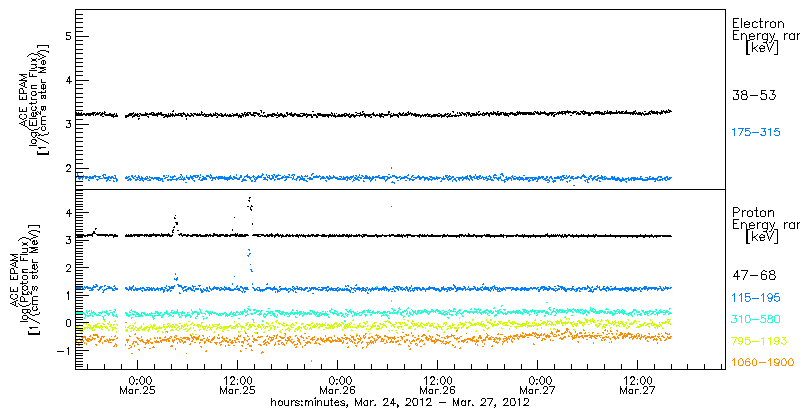This screenshot has height=410, width=800.
Task: Select the blue "115-195" proton label
Action: [x=756, y=298]
